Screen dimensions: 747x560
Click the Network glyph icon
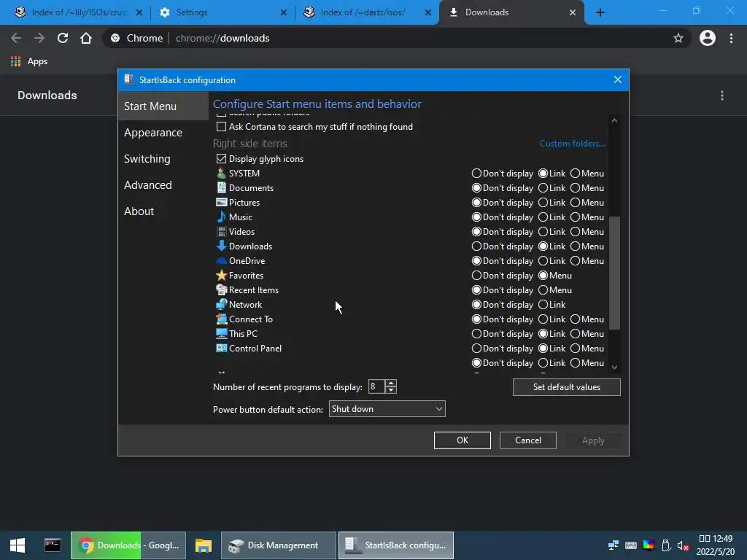(x=221, y=304)
